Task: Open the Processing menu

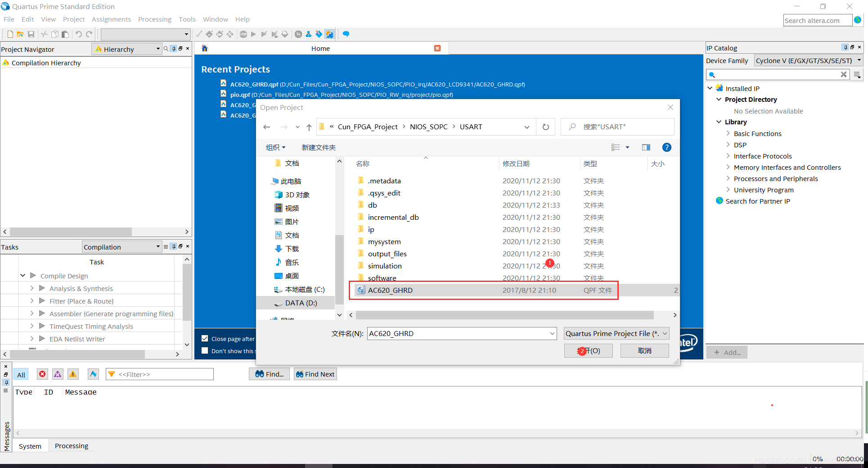Action: coord(155,19)
